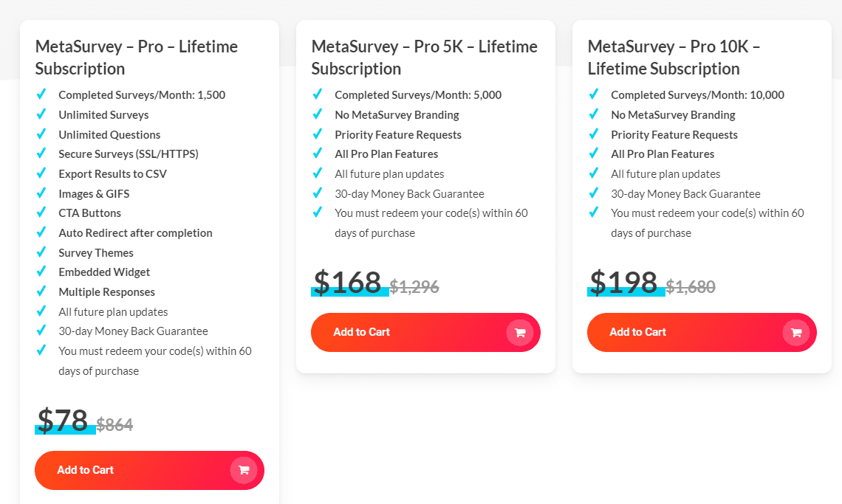
Task: Click the MetaSurvey Pro 5K plan title
Action: click(x=424, y=58)
